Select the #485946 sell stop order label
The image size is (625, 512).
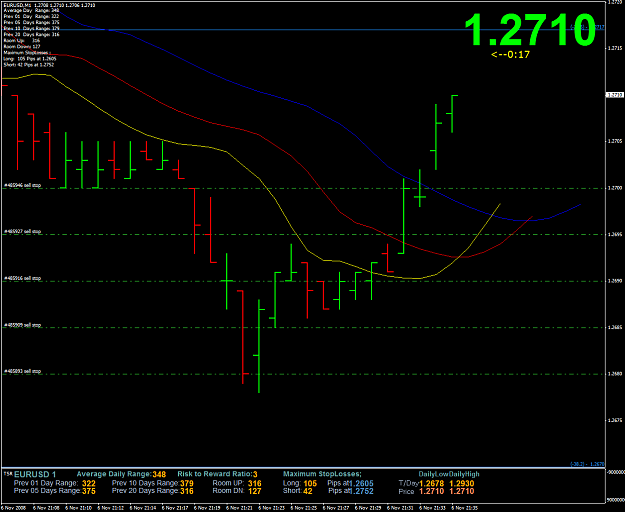pyautogui.click(x=23, y=185)
